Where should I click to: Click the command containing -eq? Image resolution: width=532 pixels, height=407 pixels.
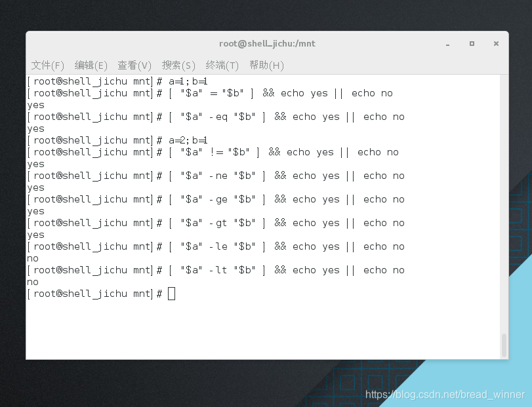[x=287, y=117]
